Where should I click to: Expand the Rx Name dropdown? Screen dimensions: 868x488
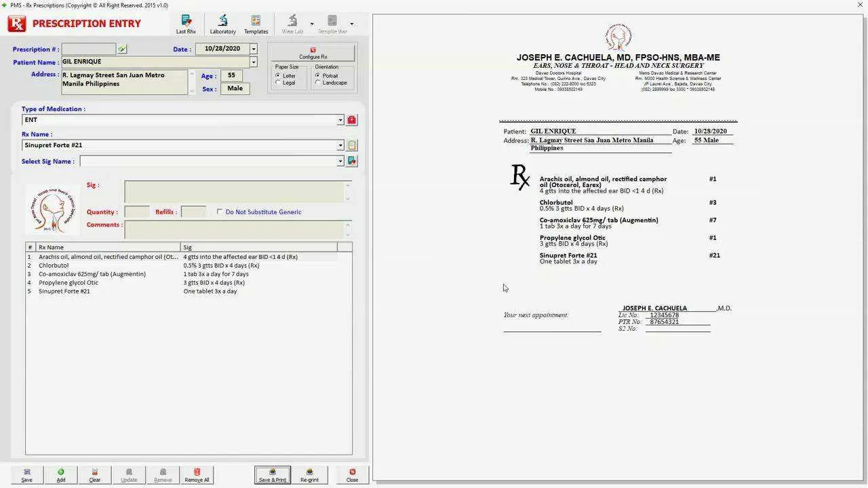point(340,145)
